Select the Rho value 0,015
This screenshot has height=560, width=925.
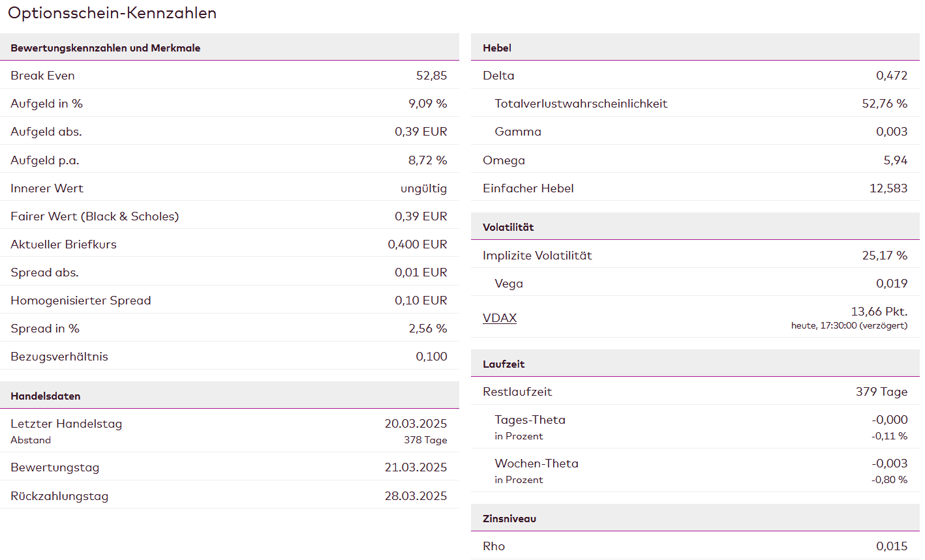pyautogui.click(x=891, y=546)
